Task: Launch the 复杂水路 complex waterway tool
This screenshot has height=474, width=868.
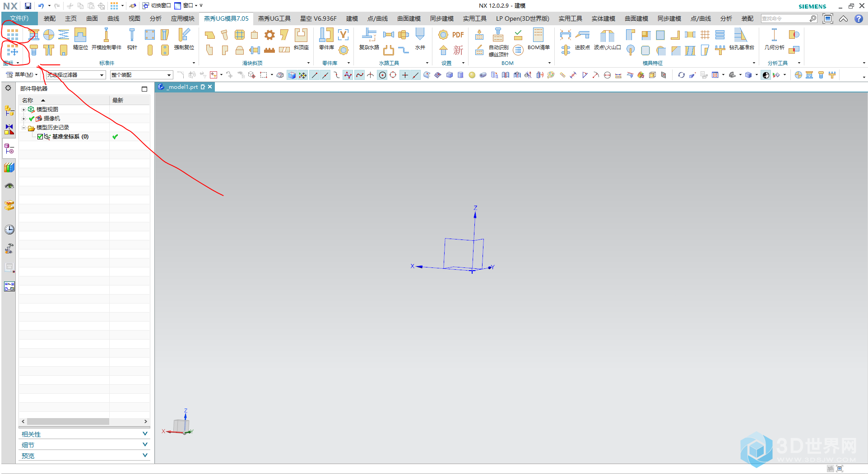Action: pyautogui.click(x=369, y=39)
